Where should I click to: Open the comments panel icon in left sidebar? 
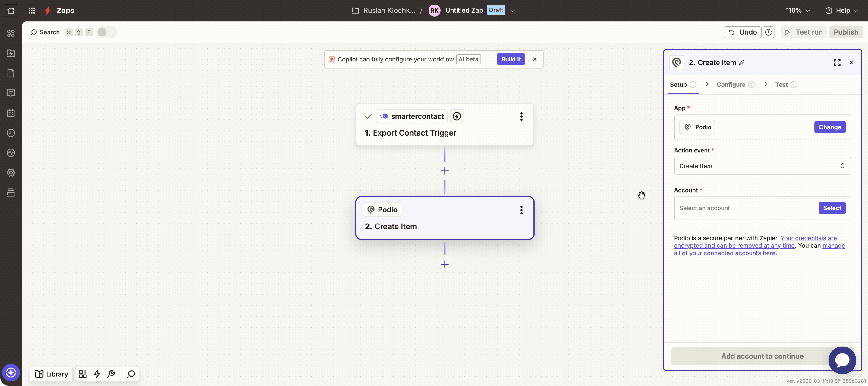coord(11,93)
